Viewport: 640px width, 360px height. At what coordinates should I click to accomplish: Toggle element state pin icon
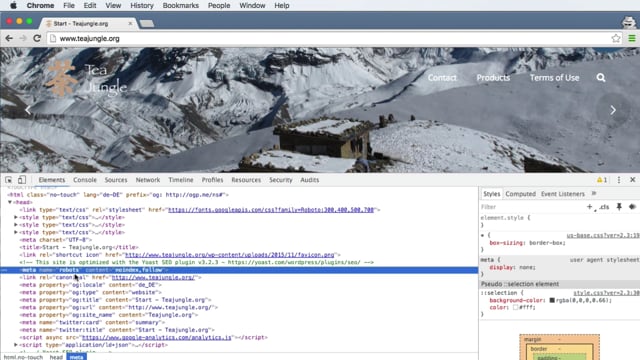tap(619, 207)
